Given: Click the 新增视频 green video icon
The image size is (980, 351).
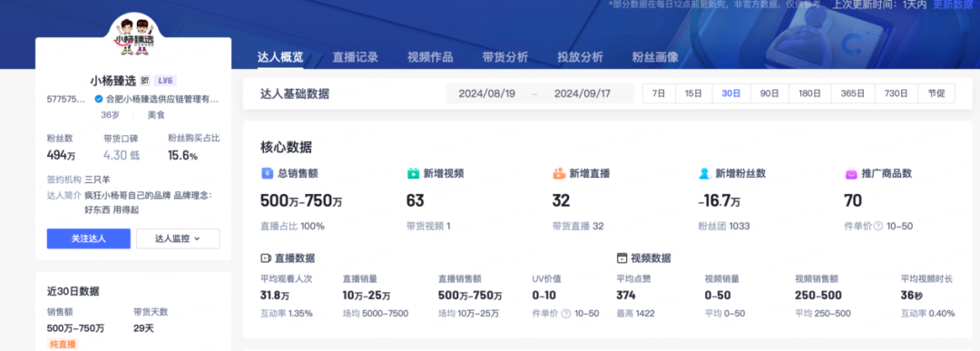Looking at the screenshot, I should click(413, 174).
